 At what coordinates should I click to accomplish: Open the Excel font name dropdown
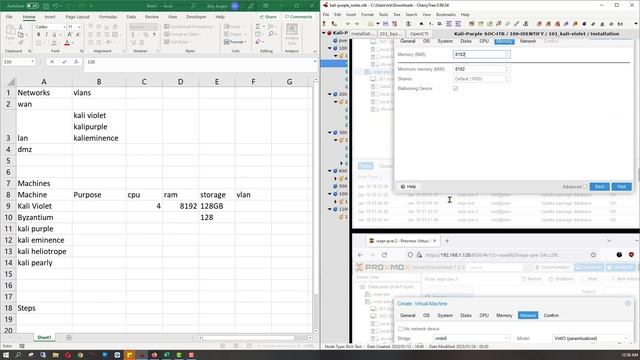click(64, 27)
